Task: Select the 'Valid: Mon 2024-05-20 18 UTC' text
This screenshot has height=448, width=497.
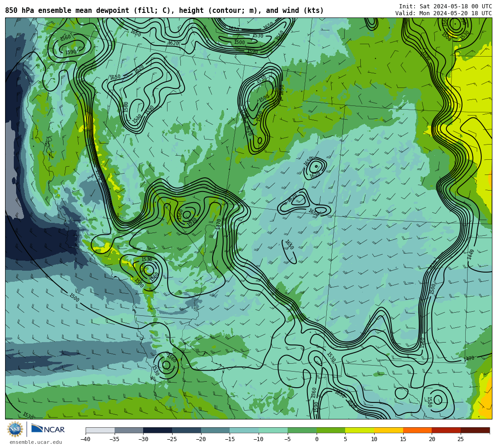Action: coord(444,13)
